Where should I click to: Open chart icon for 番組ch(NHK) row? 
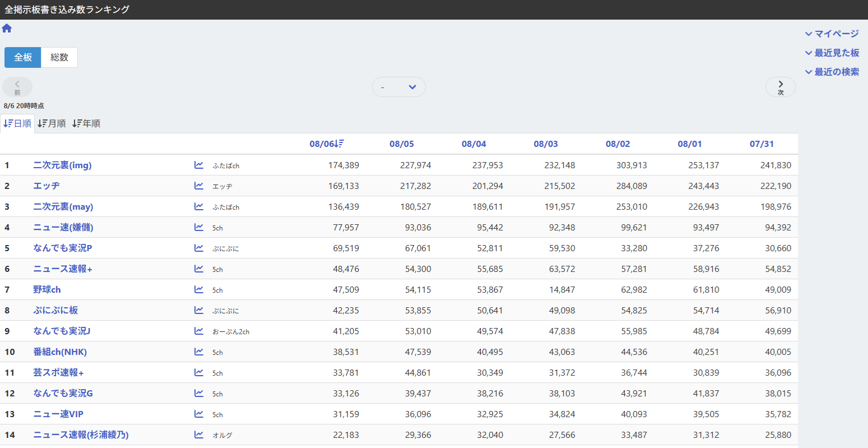click(x=198, y=352)
